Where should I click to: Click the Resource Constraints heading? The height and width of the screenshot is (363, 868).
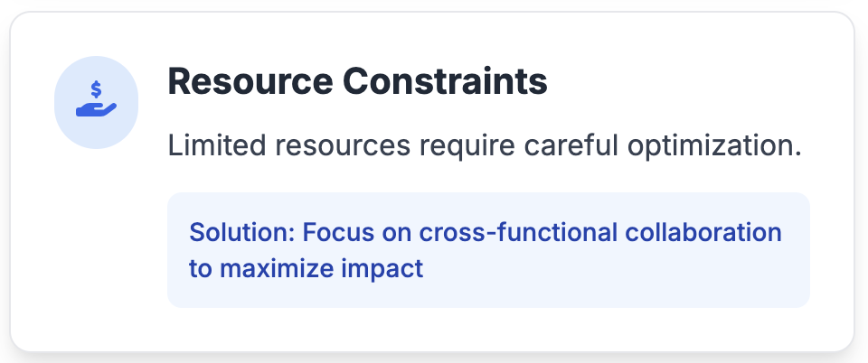358,81
